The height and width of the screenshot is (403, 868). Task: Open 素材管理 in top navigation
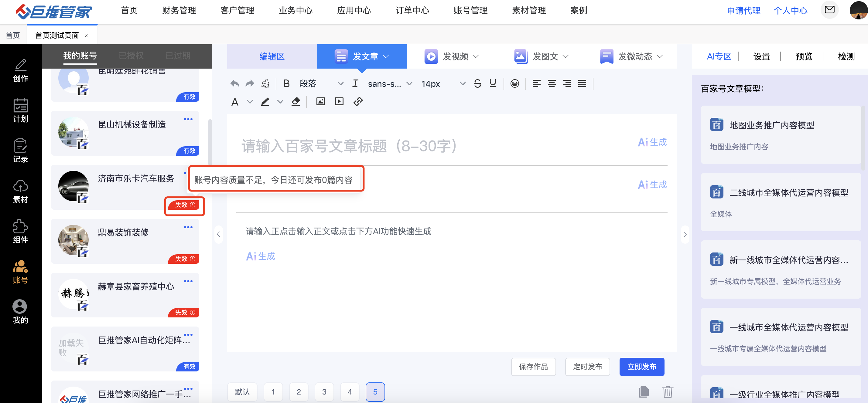point(529,10)
